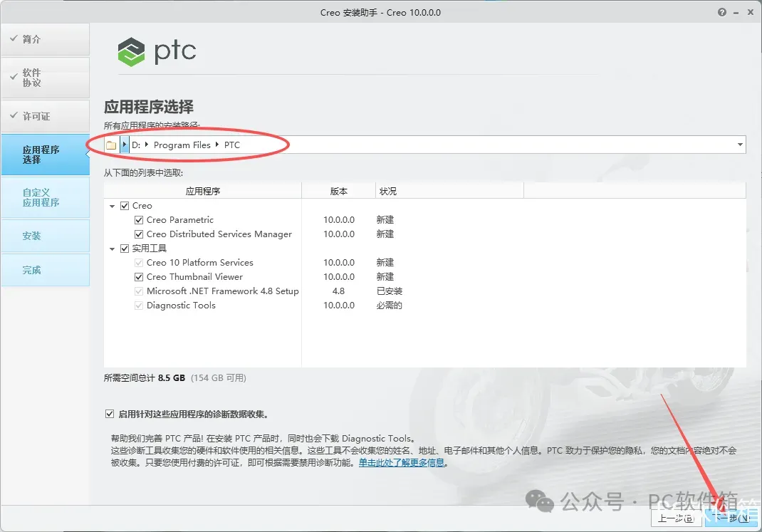
Task: Expand the arrow after Program Files
Action: [216, 145]
